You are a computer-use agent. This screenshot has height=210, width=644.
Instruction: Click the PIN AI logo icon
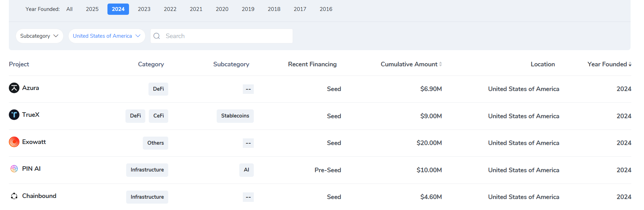pos(14,169)
